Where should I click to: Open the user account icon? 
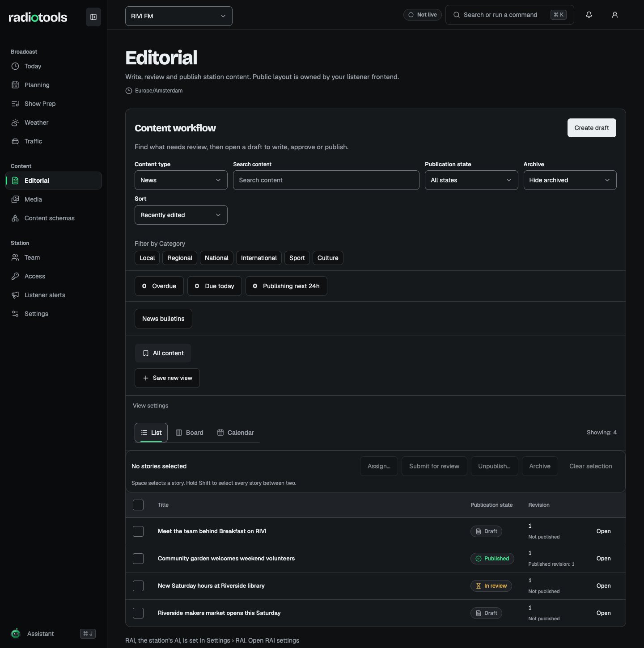[x=615, y=15]
